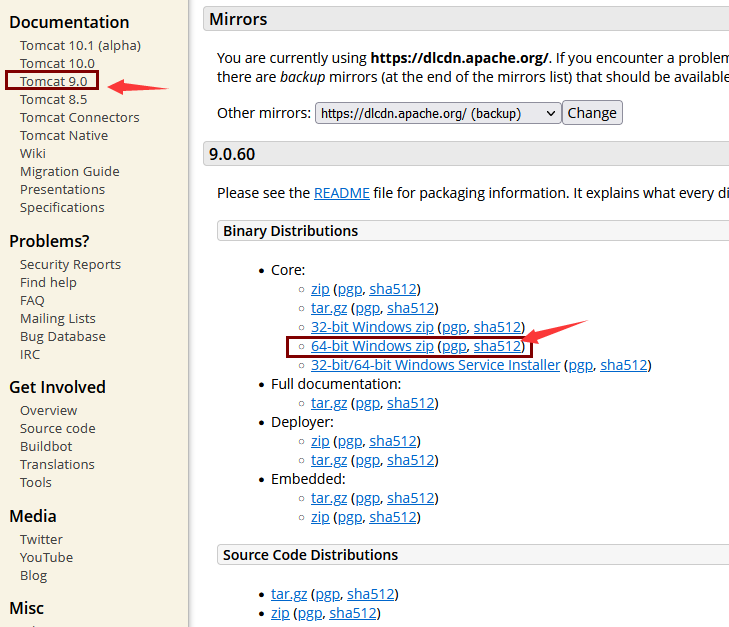
Task: Download Source Code tar.gz
Action: 289,594
